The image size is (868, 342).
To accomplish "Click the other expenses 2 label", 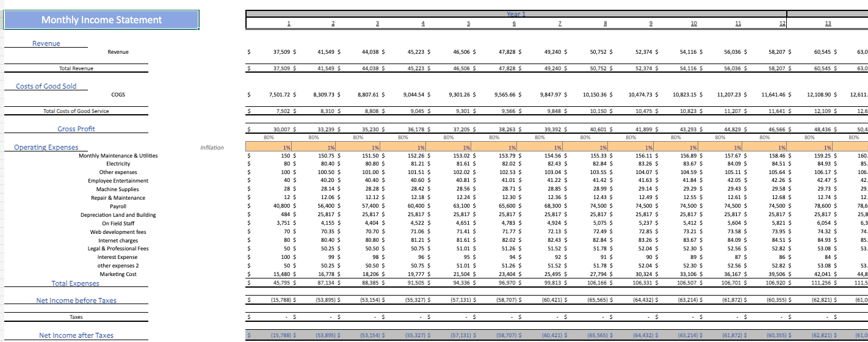I will [x=118, y=266].
